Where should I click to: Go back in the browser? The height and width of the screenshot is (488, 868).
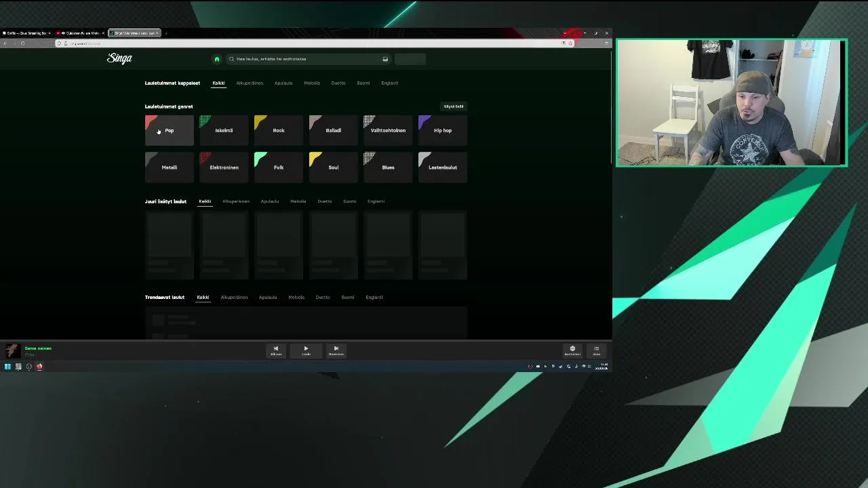coord(5,43)
